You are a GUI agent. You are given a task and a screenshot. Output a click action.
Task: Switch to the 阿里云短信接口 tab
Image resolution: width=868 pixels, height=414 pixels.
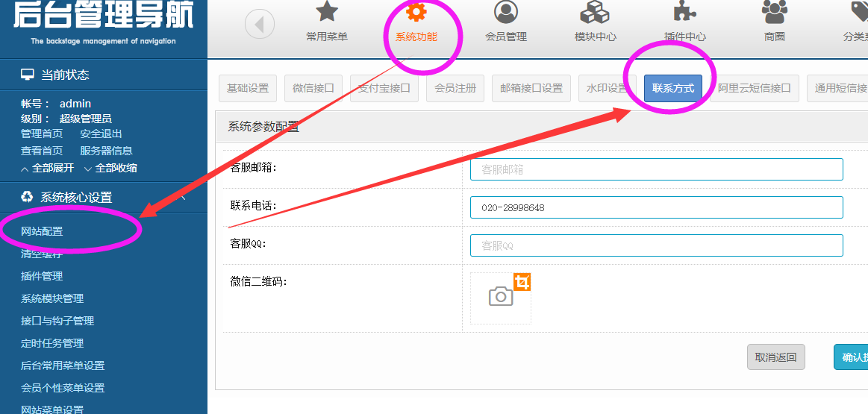(x=755, y=89)
